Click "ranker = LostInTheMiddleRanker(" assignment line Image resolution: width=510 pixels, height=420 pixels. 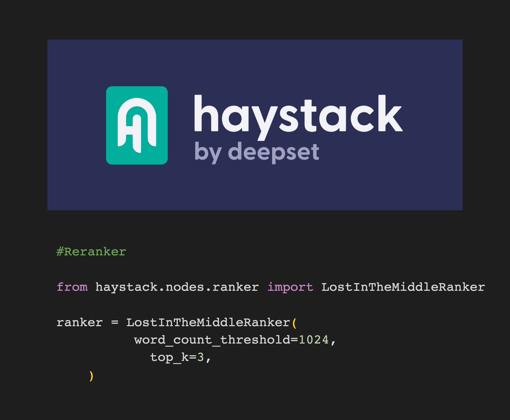[176, 323]
